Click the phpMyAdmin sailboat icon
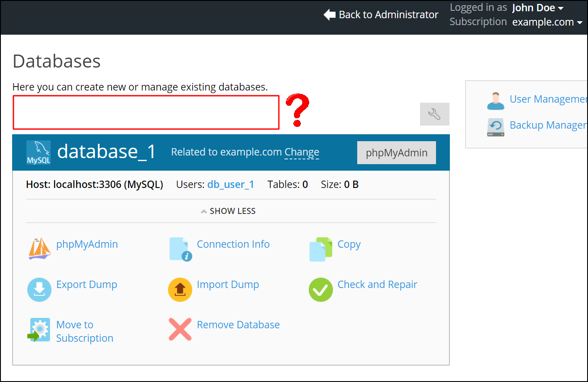The width and height of the screenshot is (588, 382). tap(39, 249)
